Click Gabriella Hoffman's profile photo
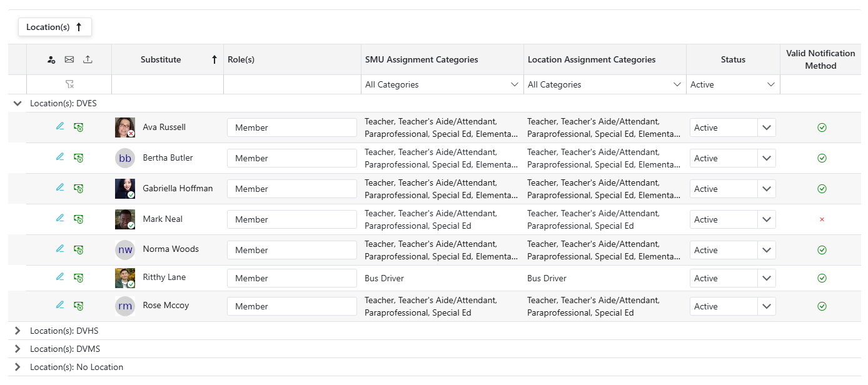The height and width of the screenshot is (385, 868). click(x=125, y=189)
